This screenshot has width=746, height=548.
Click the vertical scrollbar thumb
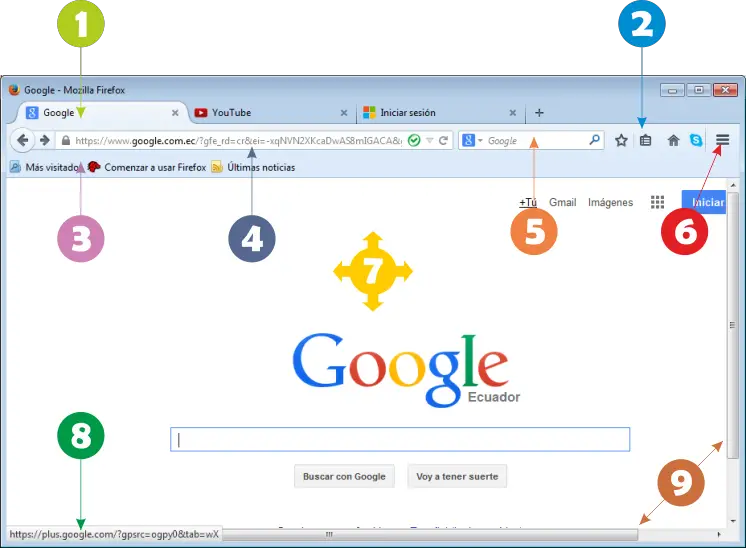click(732, 324)
